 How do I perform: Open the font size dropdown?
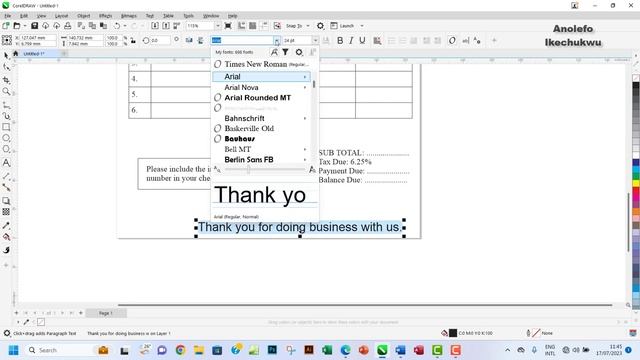click(x=315, y=40)
